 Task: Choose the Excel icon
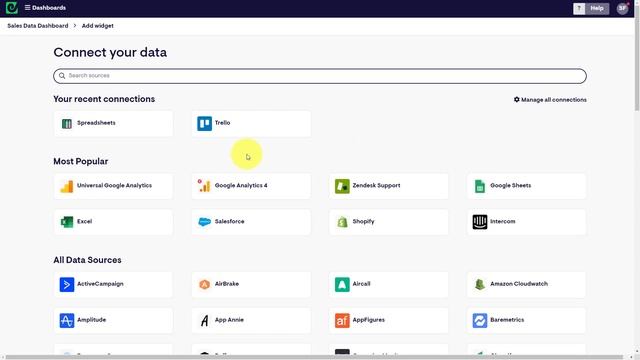67,222
